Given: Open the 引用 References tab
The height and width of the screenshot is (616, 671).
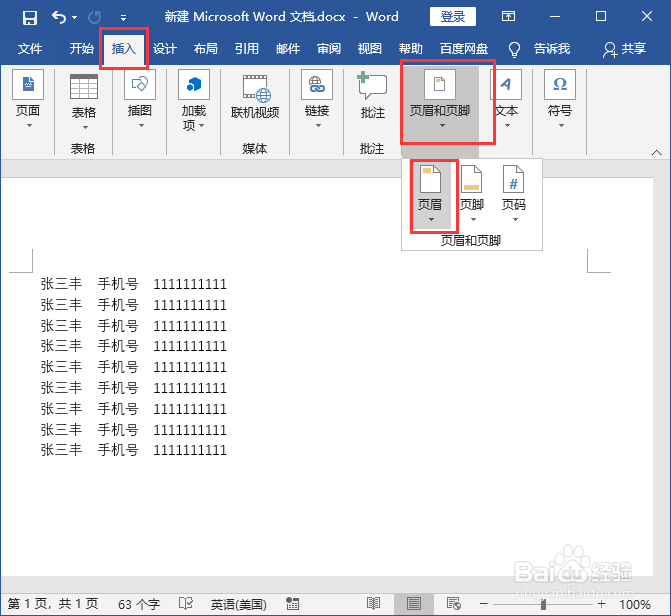Looking at the screenshot, I should coord(247,48).
